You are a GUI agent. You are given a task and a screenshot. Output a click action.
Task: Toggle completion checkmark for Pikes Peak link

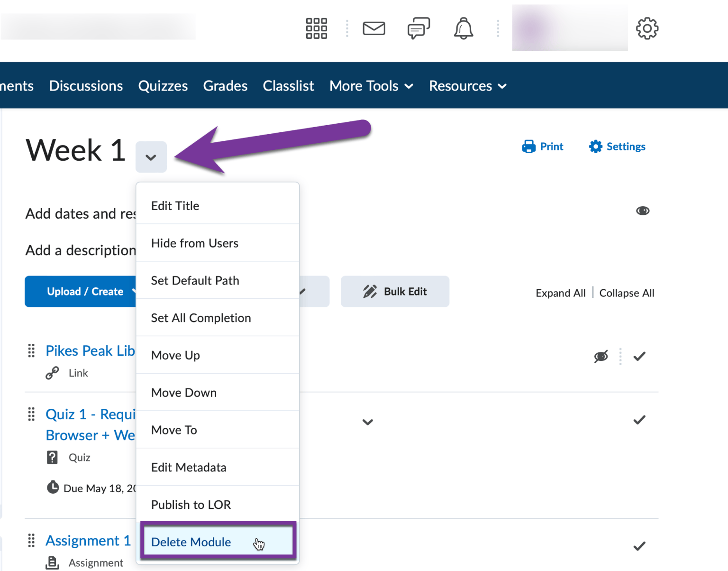(639, 356)
